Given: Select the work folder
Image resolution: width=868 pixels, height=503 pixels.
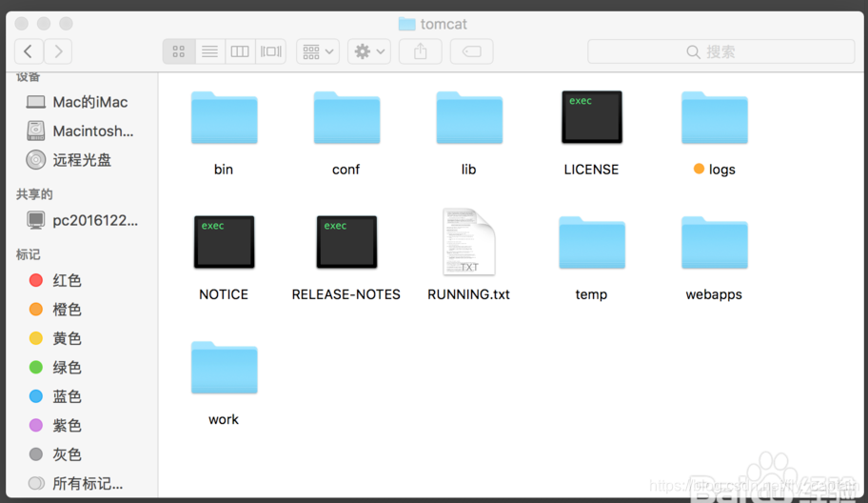Looking at the screenshot, I should [225, 368].
